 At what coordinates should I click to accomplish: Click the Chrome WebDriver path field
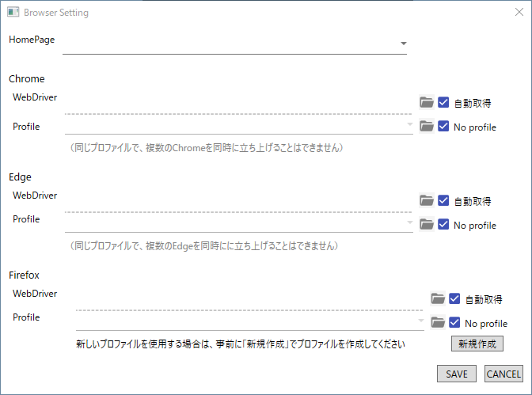coord(237,105)
